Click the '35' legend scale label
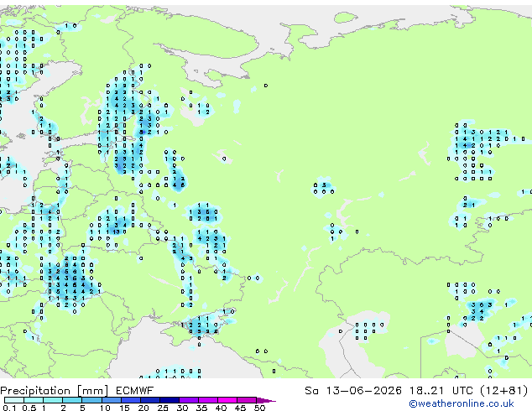The height and width of the screenshot is (411, 532). (201, 408)
